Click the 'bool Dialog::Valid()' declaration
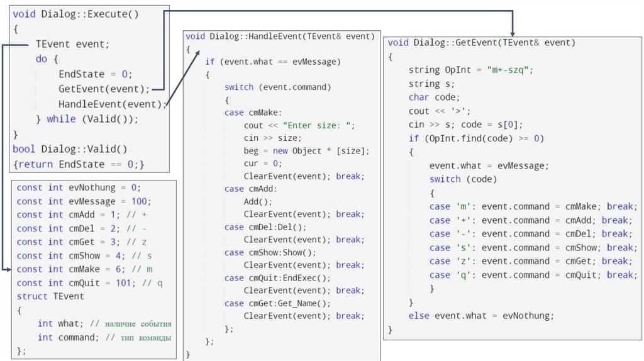 tap(70, 149)
